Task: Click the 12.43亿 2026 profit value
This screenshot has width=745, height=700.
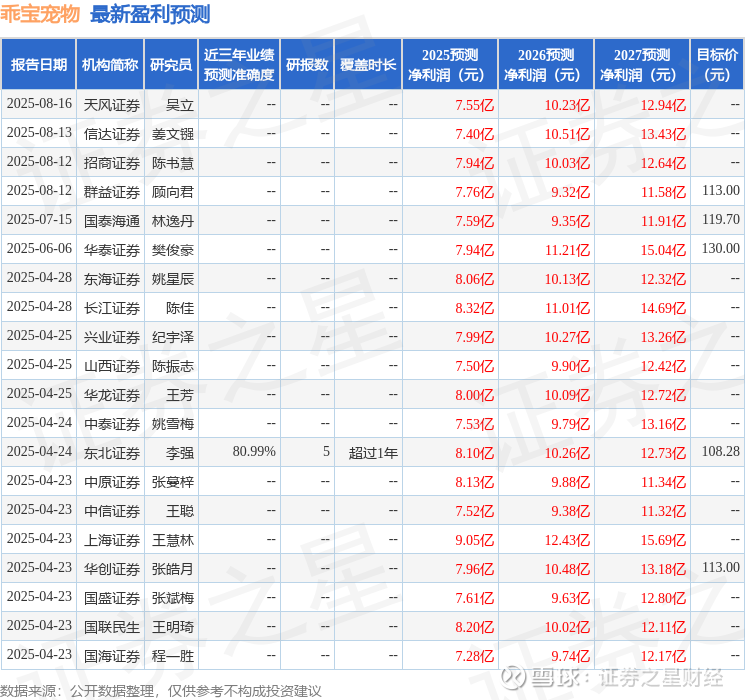Action: [567, 540]
